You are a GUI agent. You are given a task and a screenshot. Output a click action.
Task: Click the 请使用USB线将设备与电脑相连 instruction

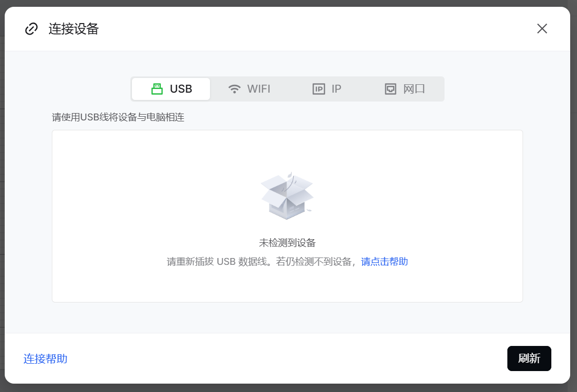[118, 117]
